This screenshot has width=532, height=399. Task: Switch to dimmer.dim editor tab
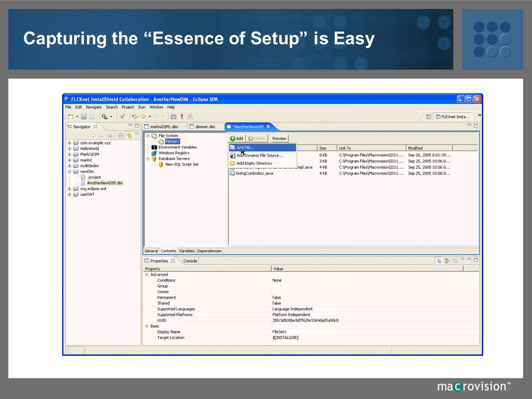[205, 126]
